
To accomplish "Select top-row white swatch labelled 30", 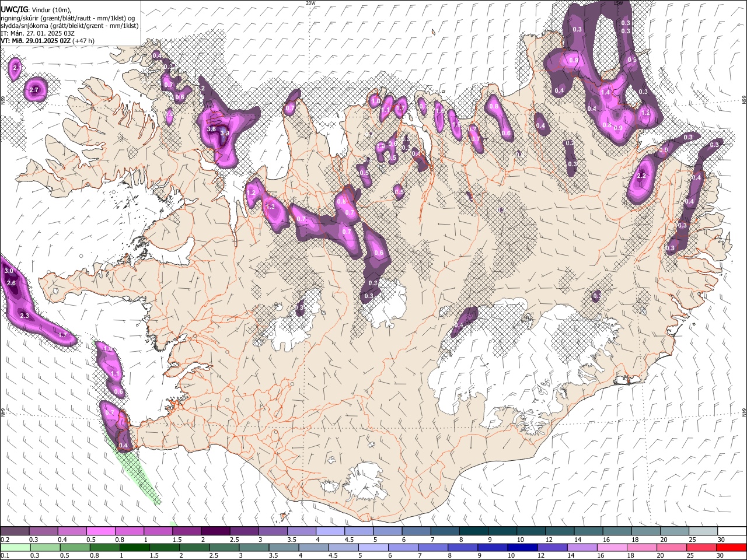I will (x=732, y=531).
